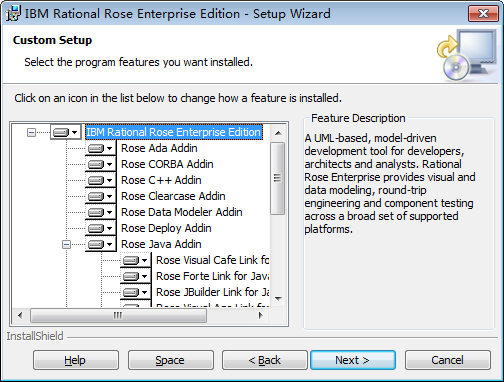Click the installer icon in title bar
Image resolution: width=504 pixels, height=382 pixels.
(x=13, y=14)
